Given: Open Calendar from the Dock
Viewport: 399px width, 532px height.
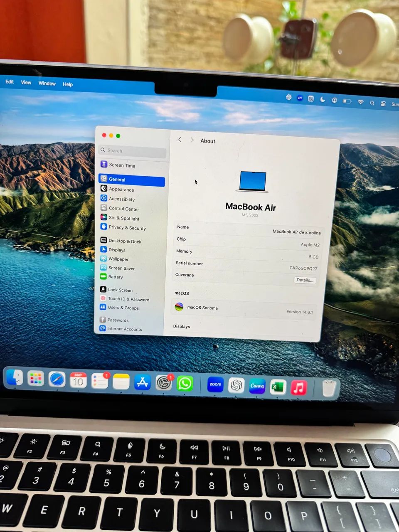Looking at the screenshot, I should (x=78, y=380).
